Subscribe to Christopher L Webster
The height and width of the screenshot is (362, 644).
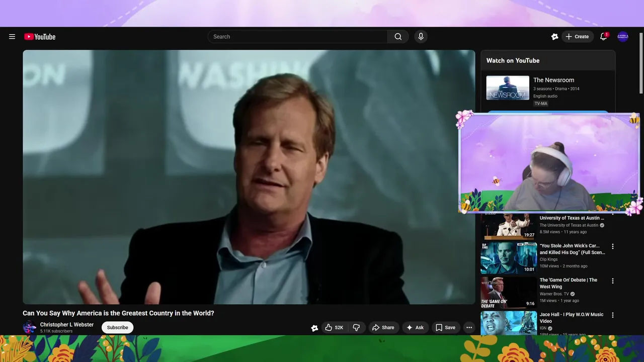coord(117,327)
